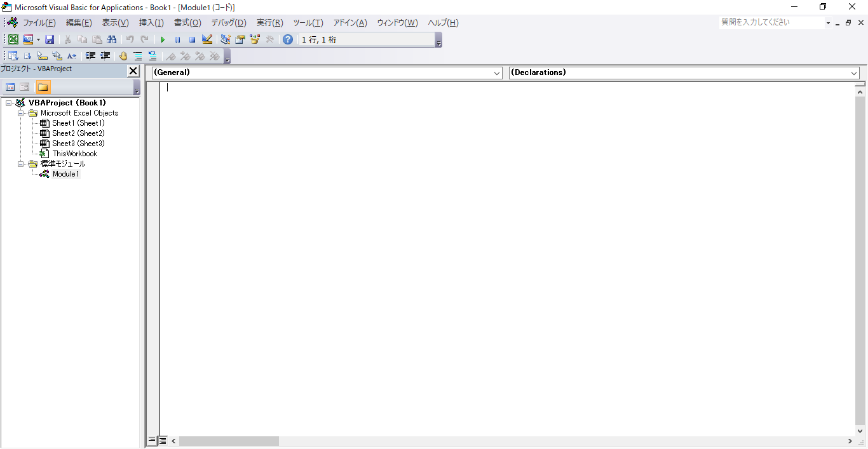Open the Properties Window toolbar icon

point(240,39)
